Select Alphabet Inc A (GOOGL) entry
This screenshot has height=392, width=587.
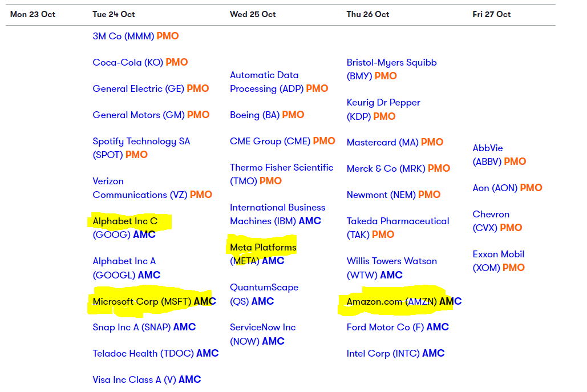coord(124,268)
